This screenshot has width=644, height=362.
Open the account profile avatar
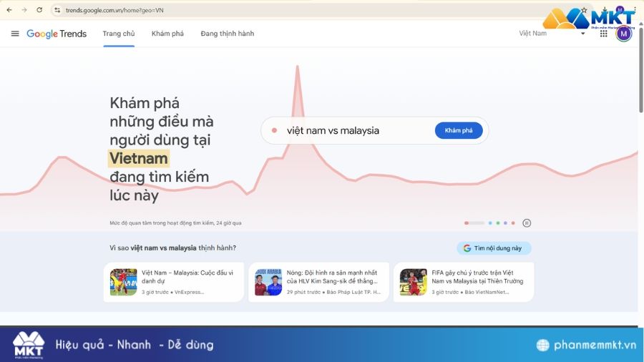pos(623,34)
